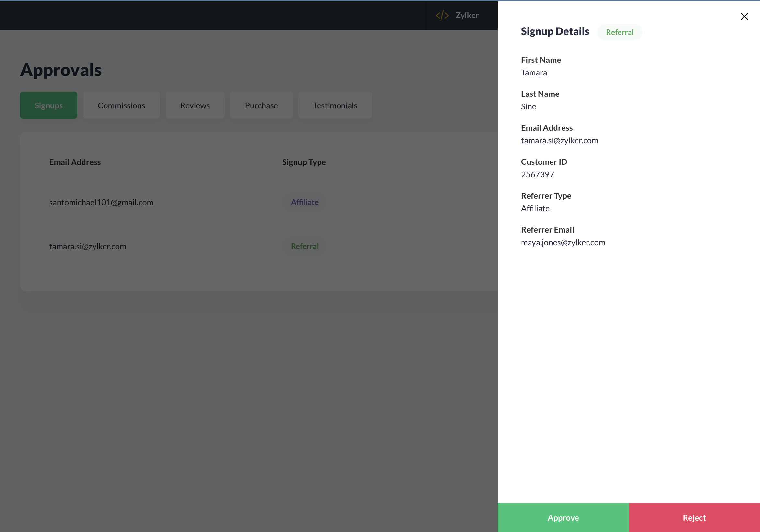The image size is (760, 532).
Task: Select the Signups tab
Action: pyautogui.click(x=49, y=105)
